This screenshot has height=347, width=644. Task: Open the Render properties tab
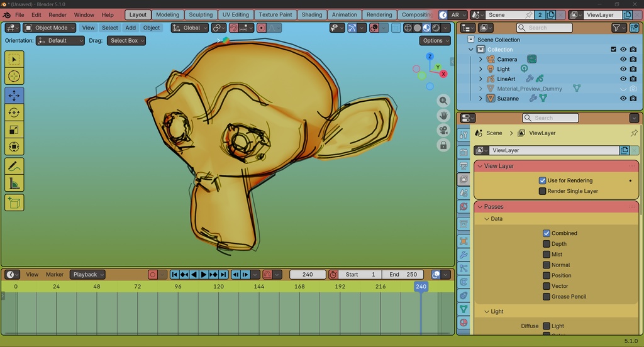(464, 152)
